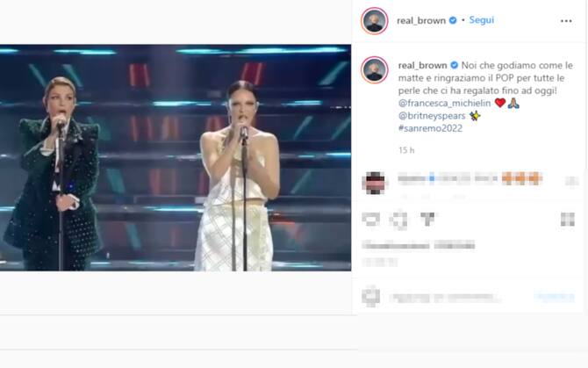Click the Sanremo performance video

(x=176, y=158)
